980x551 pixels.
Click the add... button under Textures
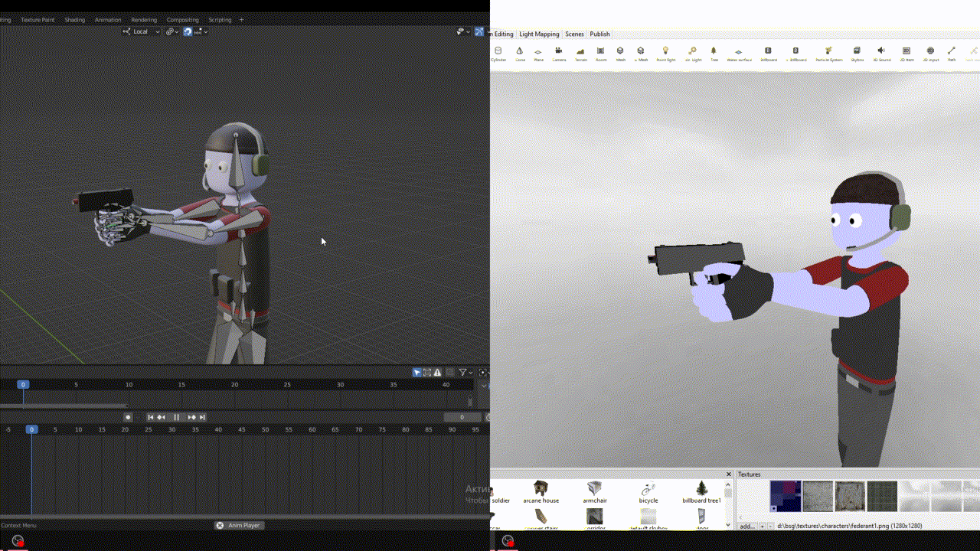[x=746, y=527]
